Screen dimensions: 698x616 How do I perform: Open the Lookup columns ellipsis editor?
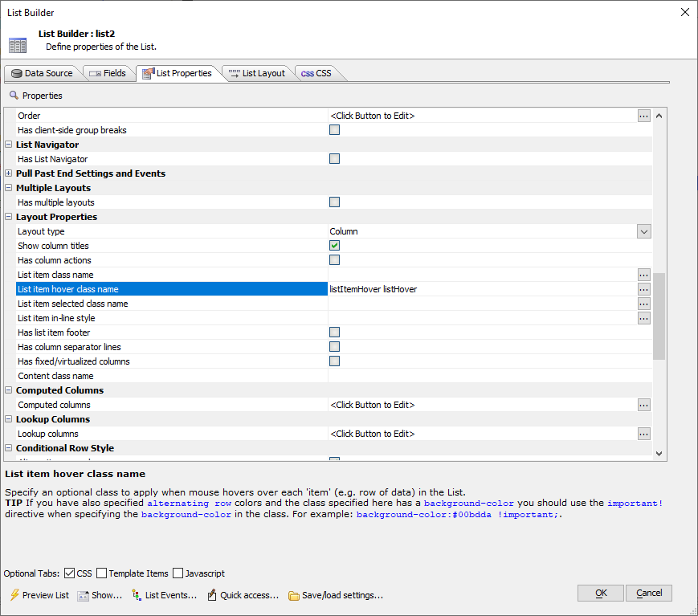point(643,434)
